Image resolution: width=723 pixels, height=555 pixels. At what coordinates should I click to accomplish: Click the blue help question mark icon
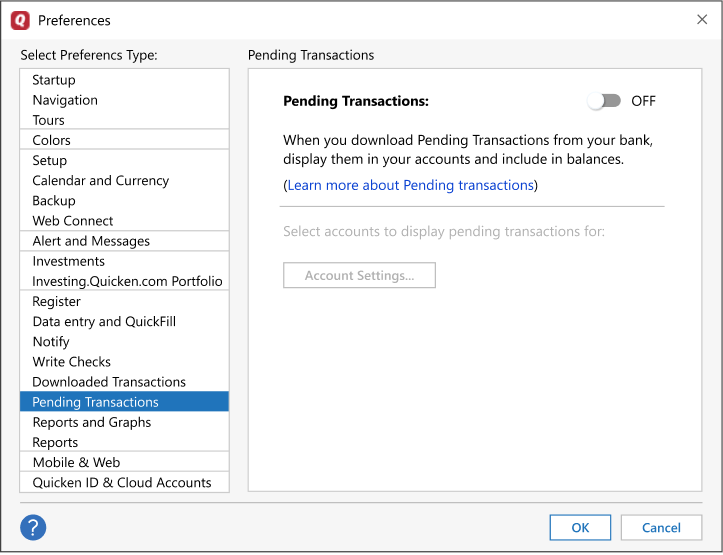pos(33,527)
